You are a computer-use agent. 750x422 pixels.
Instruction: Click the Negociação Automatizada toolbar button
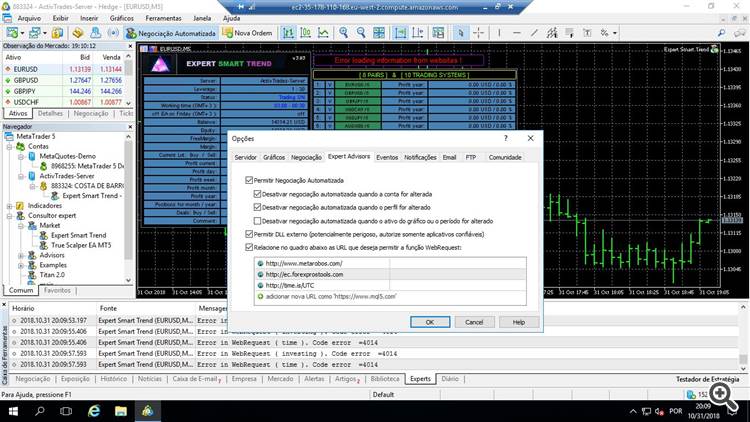171,33
